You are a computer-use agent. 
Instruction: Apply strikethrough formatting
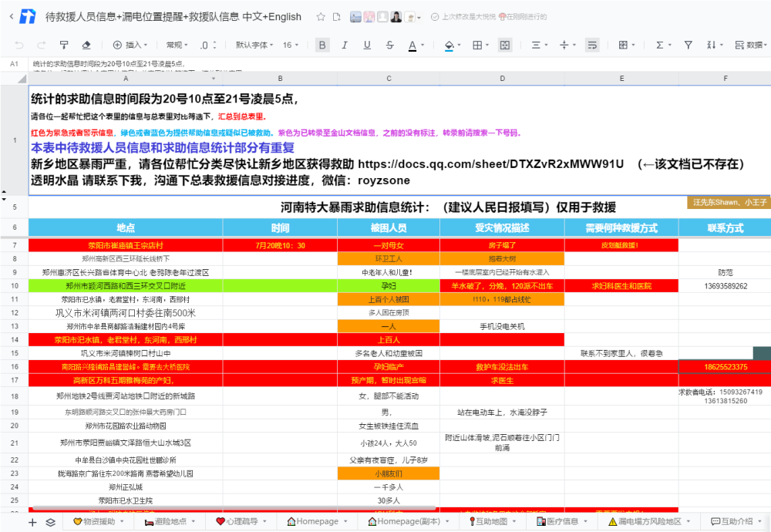point(389,45)
